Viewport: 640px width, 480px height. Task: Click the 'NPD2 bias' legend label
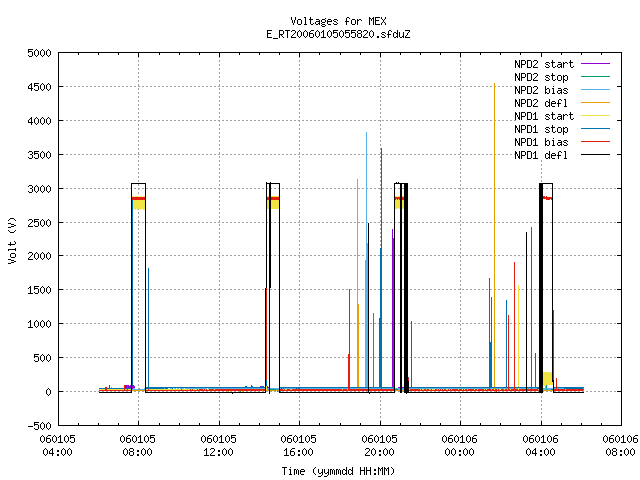(541, 90)
